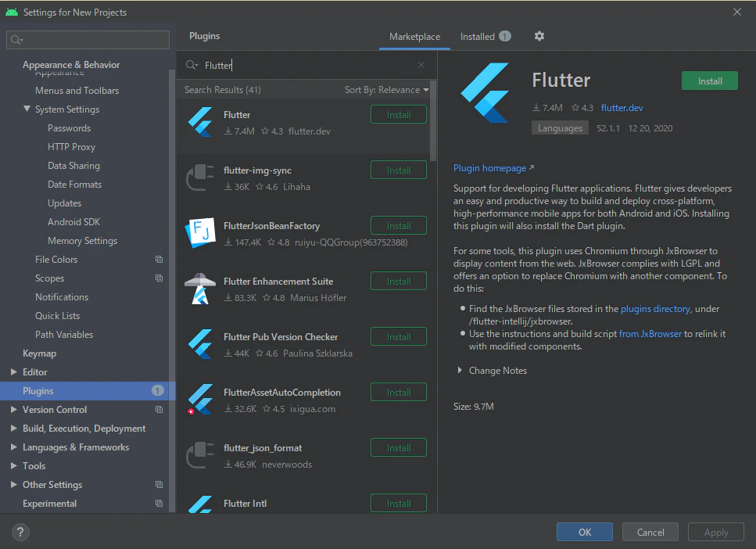This screenshot has height=549, width=756.
Task: Install the Flutter Enhancement Suite plugin
Action: click(399, 282)
